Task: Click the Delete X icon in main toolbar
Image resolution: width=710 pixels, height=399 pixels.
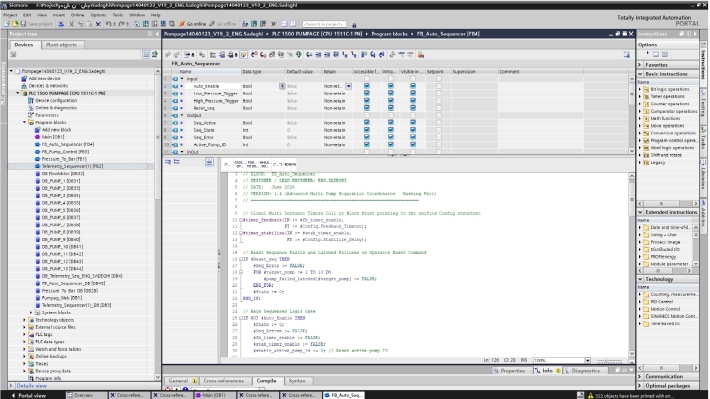Action: click(x=98, y=24)
